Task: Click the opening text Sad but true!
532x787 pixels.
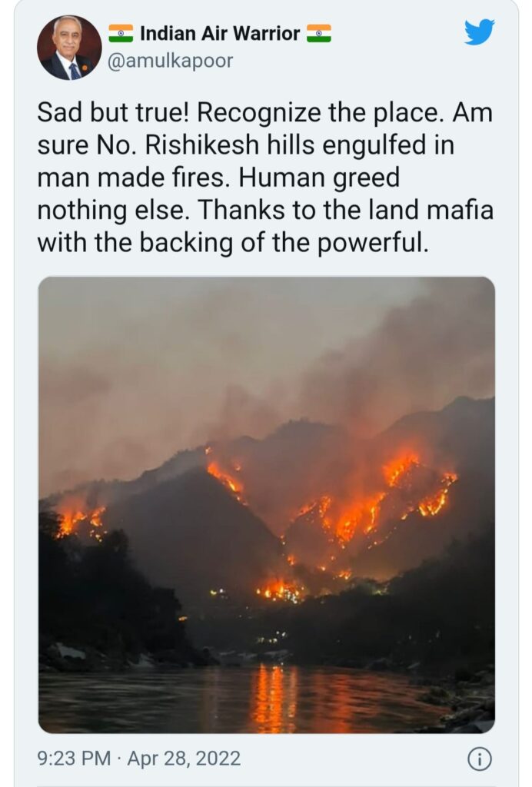Action: pos(113,112)
